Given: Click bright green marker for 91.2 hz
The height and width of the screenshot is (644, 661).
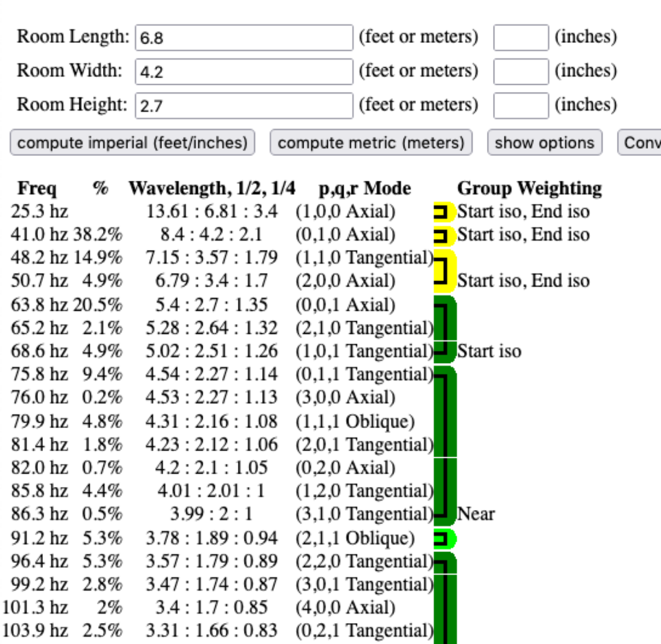Looking at the screenshot, I should [x=444, y=538].
